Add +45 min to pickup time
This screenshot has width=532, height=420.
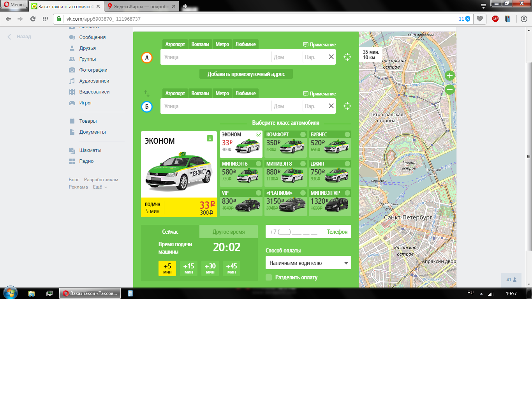coord(232,268)
